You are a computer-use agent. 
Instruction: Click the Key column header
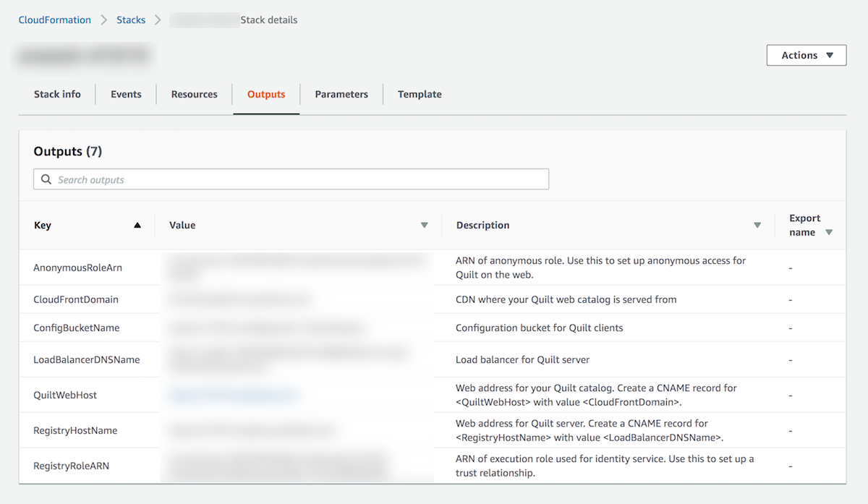click(43, 225)
